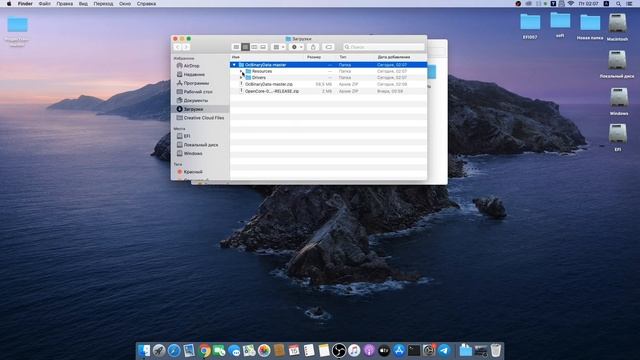Open Launchpad from the Dock
Screen dimensions: 640x360
159,351
